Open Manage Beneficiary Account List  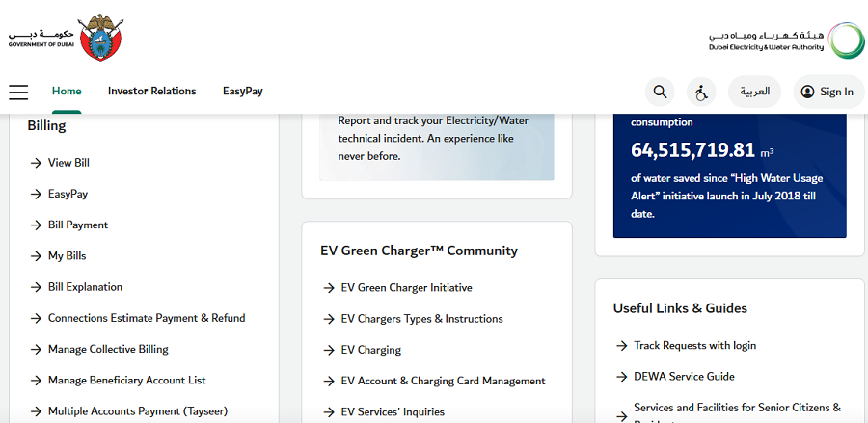pyautogui.click(x=126, y=381)
